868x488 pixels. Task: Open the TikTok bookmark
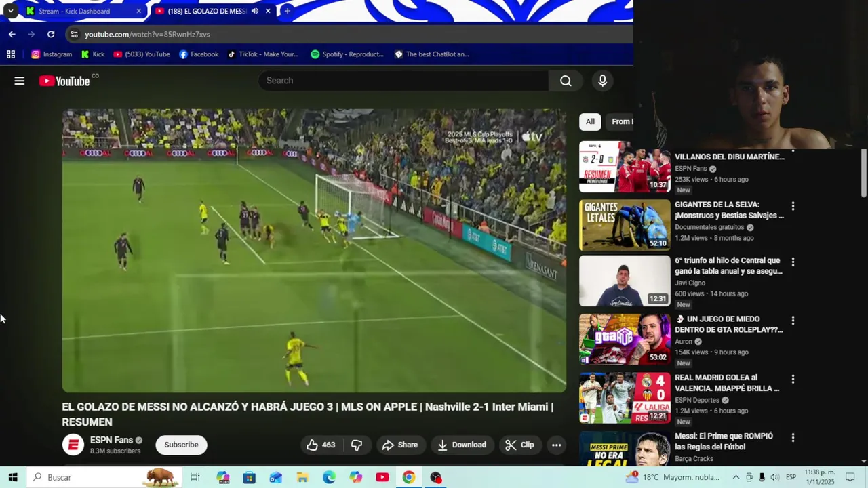pos(263,54)
